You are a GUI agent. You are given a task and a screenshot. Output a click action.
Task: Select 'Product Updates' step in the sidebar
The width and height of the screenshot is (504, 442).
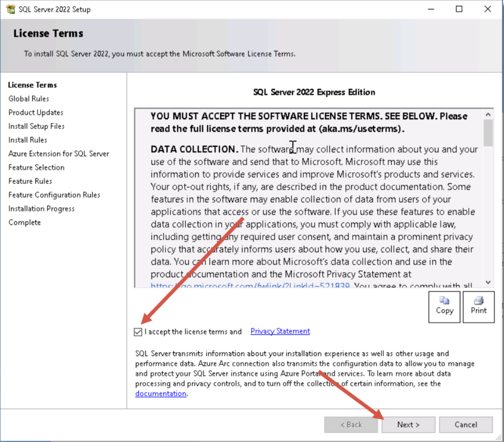point(35,112)
